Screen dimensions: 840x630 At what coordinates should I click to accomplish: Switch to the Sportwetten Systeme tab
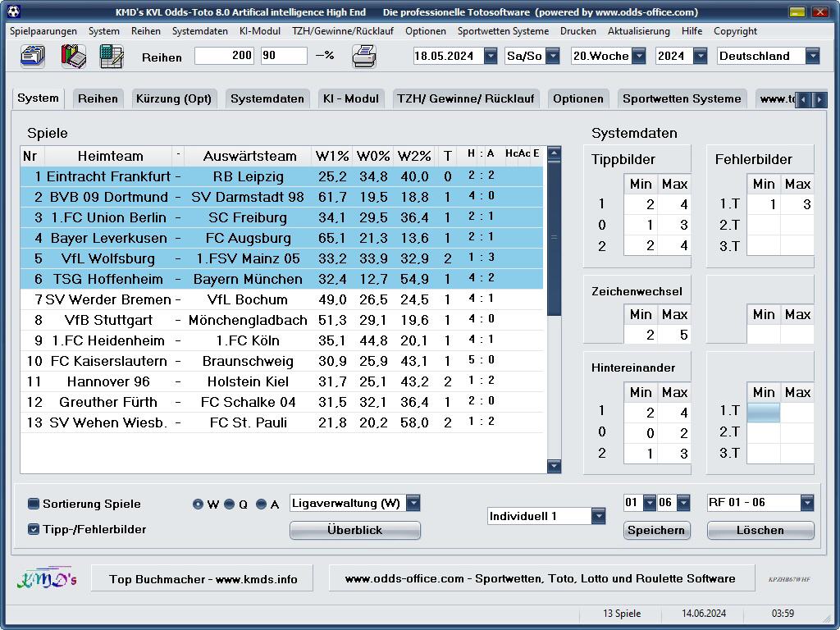(682, 98)
